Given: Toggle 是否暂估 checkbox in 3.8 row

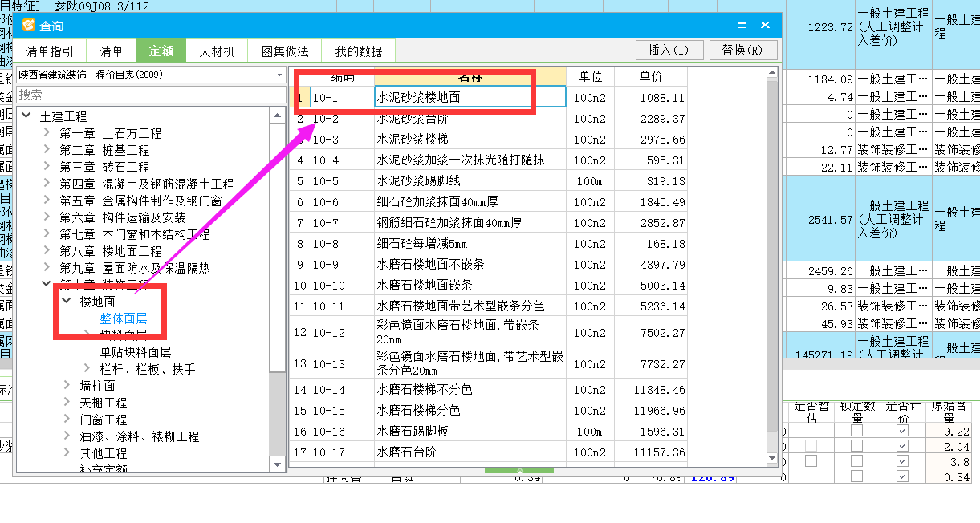Looking at the screenshot, I should 811,461.
